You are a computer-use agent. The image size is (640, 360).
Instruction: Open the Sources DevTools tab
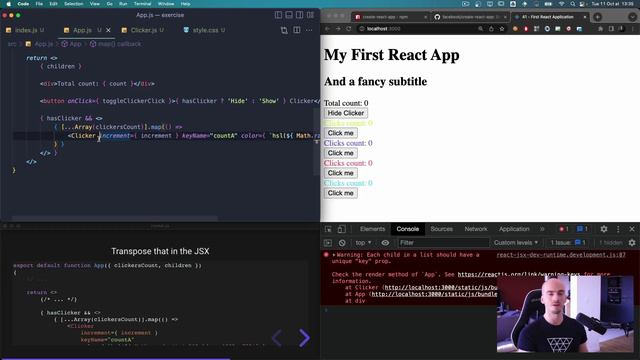click(x=441, y=229)
